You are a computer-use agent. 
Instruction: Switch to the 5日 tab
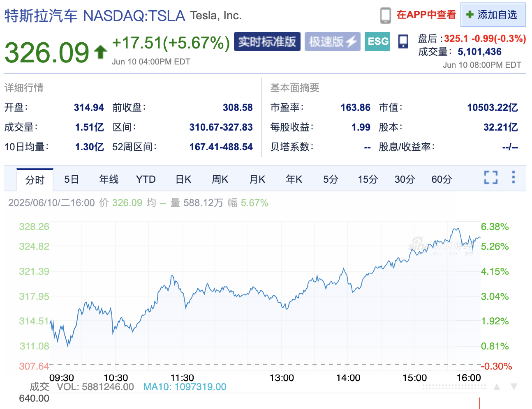click(x=71, y=179)
